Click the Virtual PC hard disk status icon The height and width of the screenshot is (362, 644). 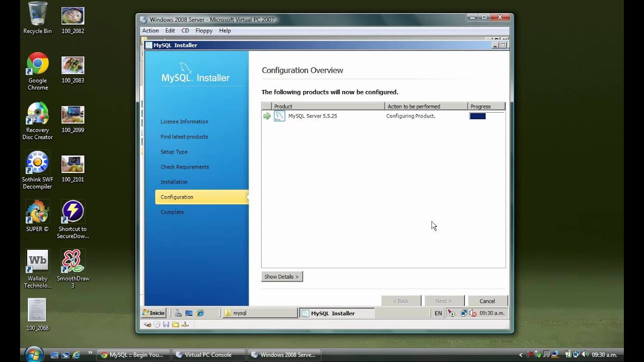click(147, 325)
